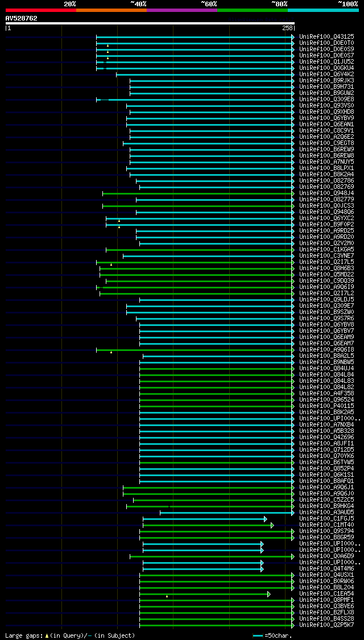Click the query end position label 258

(288, 28)
